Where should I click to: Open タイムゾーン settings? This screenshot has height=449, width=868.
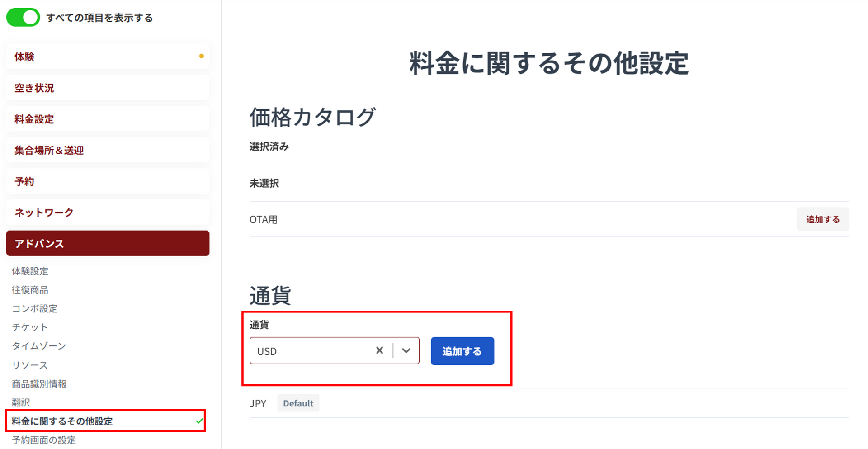pos(39,346)
